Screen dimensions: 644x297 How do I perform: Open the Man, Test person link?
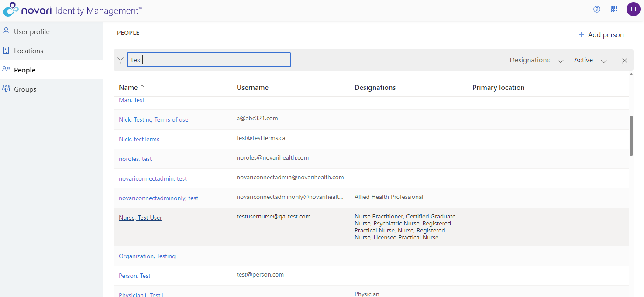point(131,100)
